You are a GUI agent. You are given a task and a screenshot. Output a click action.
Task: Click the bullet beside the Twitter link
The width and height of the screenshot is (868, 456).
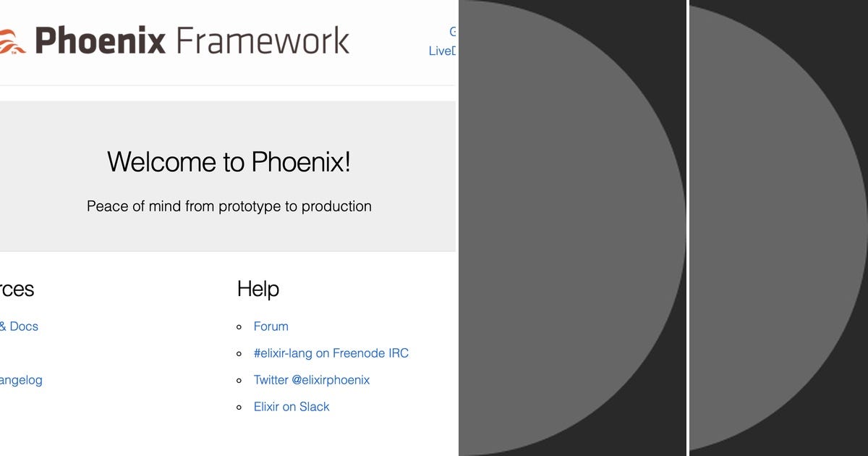(239, 381)
